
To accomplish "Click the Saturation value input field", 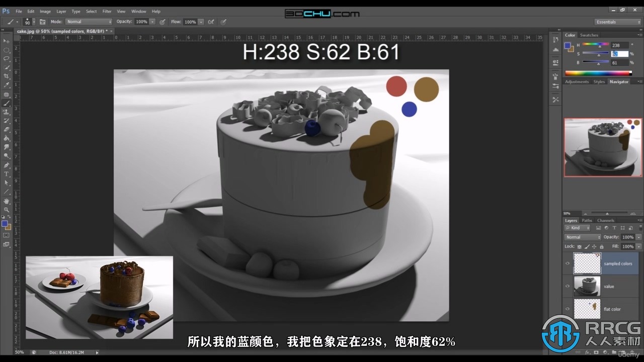I will pos(620,54).
